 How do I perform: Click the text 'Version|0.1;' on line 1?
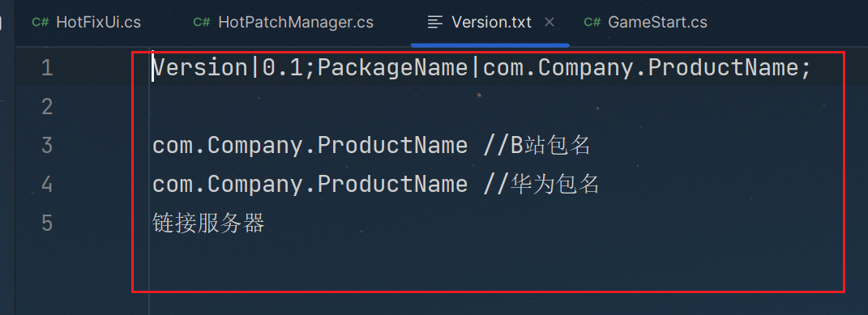tap(234, 68)
